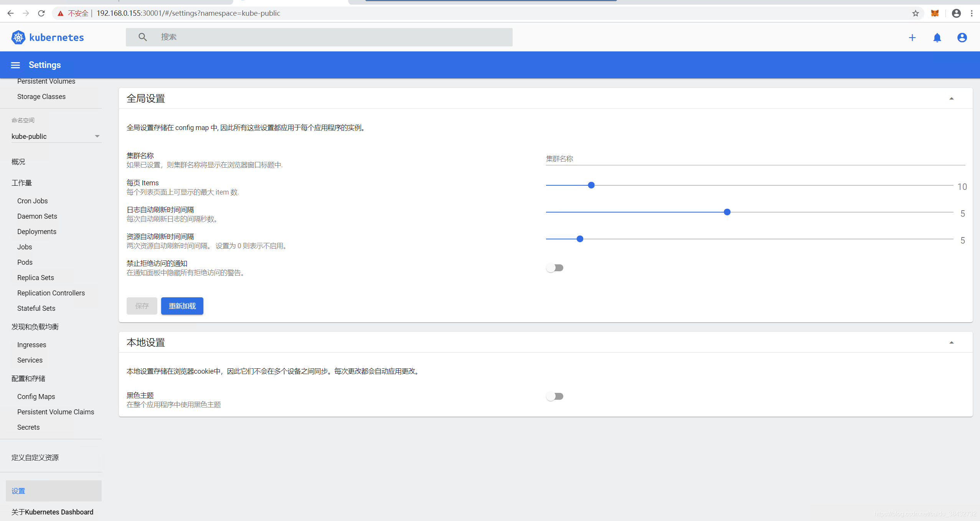Collapse the local settings panel

(951, 342)
